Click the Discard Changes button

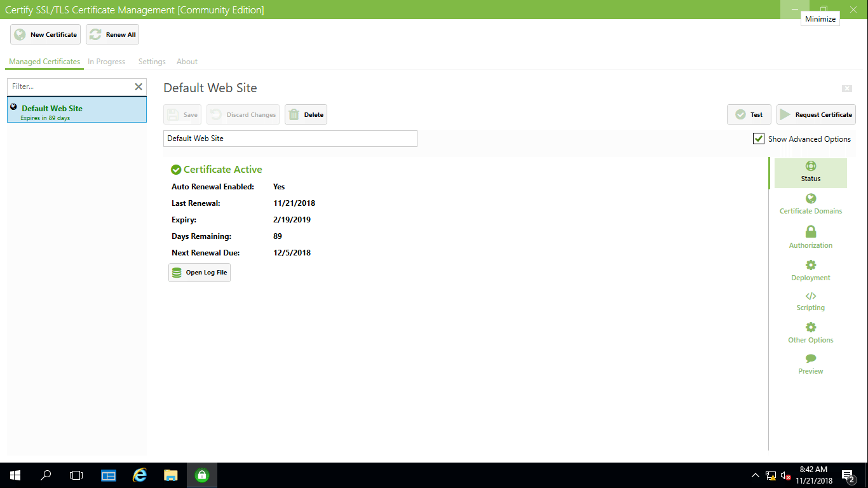tap(243, 114)
